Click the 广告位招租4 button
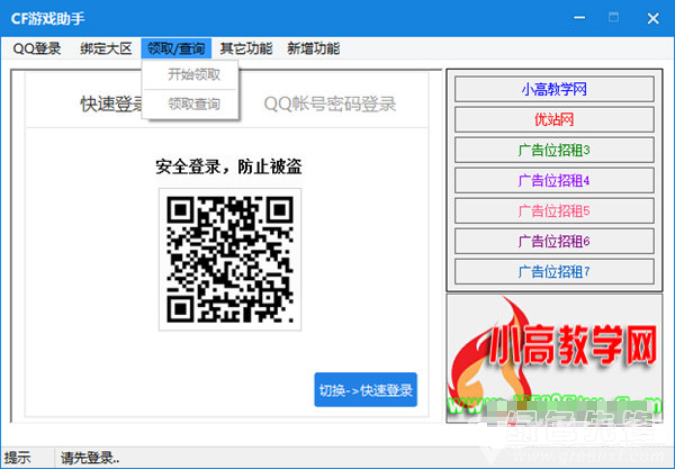Screen dimensions: 675x470 [554, 180]
